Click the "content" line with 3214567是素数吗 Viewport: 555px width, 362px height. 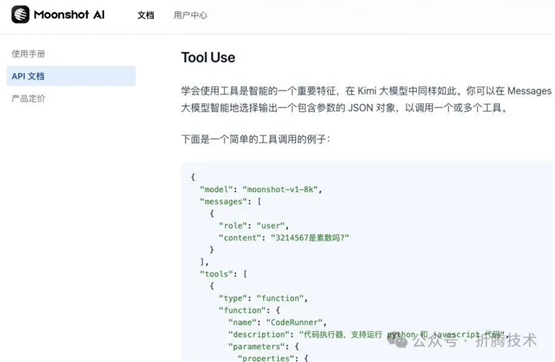pyautogui.click(x=284, y=238)
